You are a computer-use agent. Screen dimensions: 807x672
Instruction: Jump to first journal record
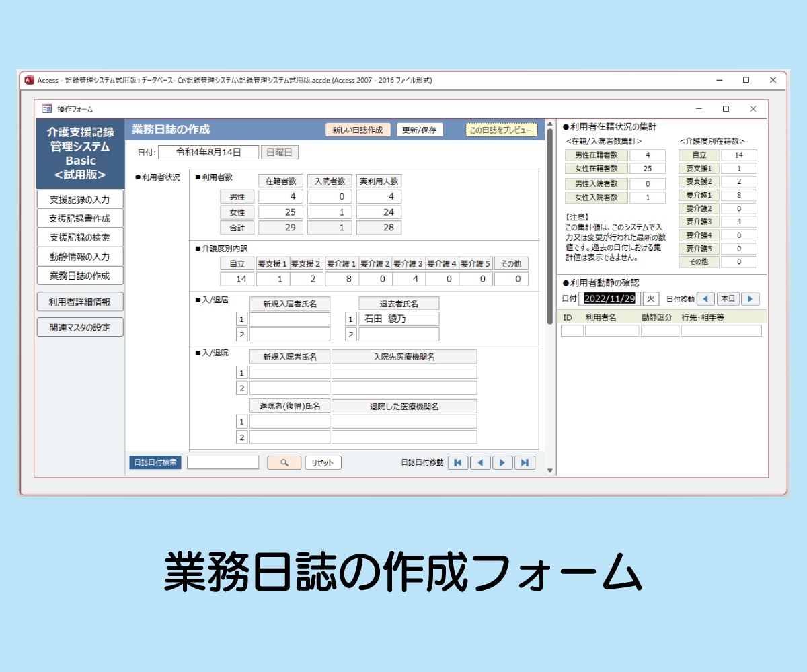pos(457,462)
